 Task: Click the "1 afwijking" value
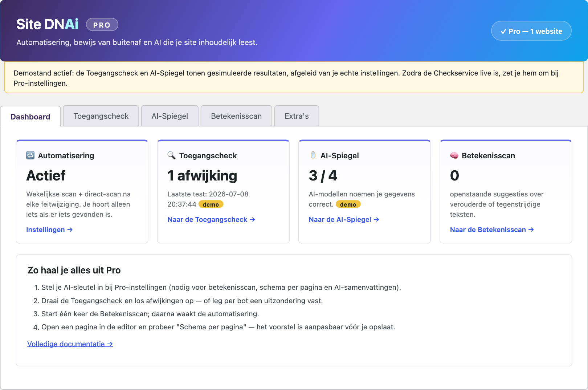tap(202, 176)
